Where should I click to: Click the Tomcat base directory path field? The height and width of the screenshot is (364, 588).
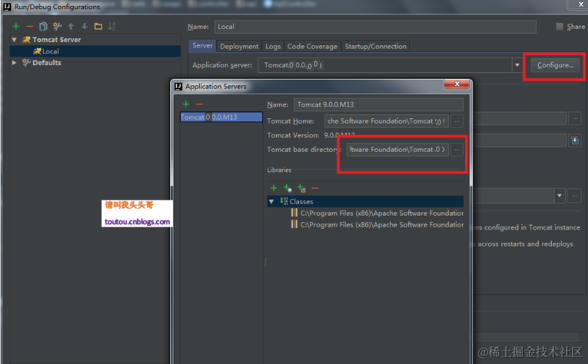397,150
